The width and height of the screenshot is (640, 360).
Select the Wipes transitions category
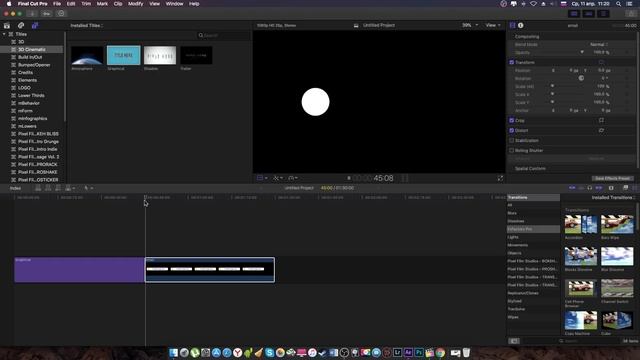click(513, 317)
